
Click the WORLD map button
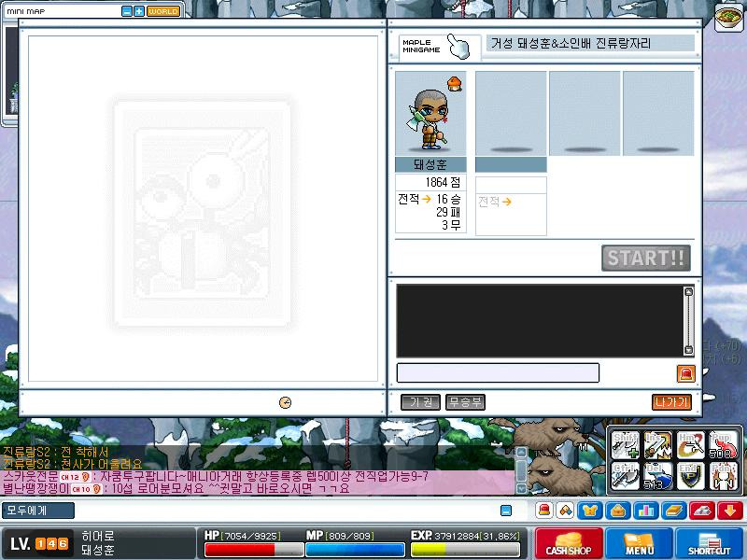coord(162,11)
